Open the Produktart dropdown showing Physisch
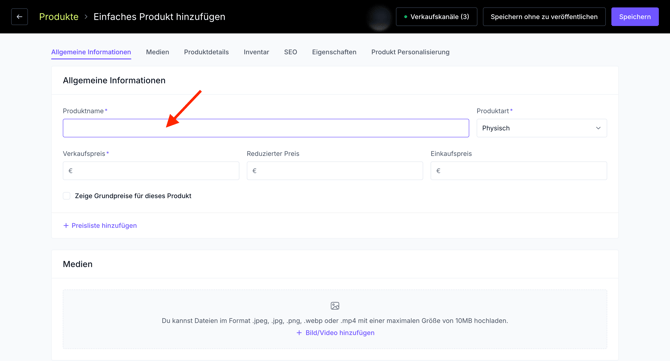The image size is (670, 361). [541, 128]
